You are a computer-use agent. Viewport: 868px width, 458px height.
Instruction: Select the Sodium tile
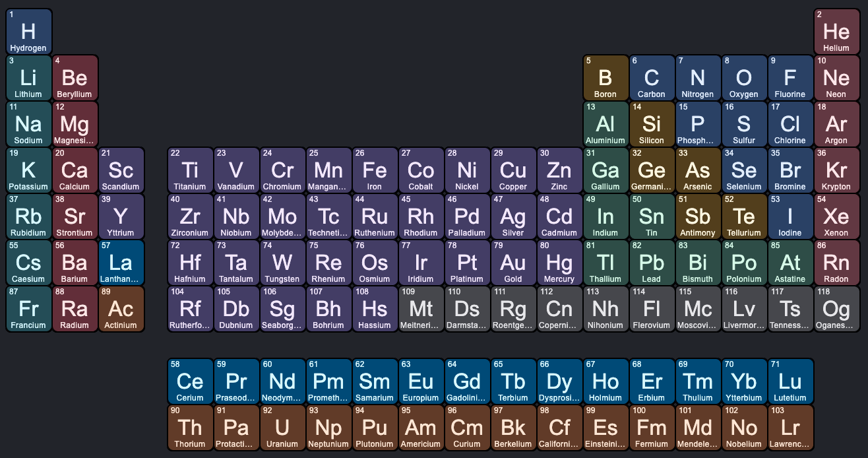28,124
